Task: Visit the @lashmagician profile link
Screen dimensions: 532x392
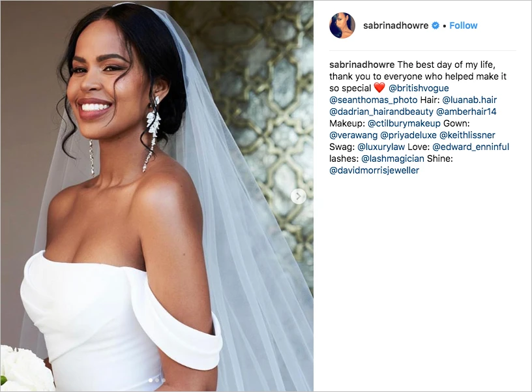Action: click(x=392, y=158)
